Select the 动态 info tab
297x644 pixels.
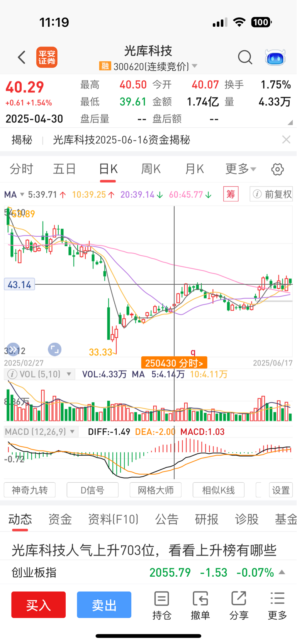pyautogui.click(x=20, y=519)
